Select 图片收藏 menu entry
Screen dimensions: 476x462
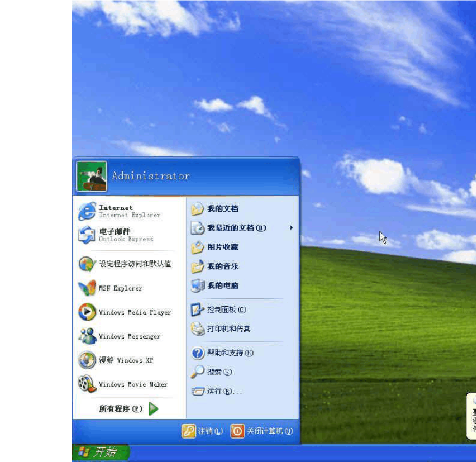tap(223, 247)
